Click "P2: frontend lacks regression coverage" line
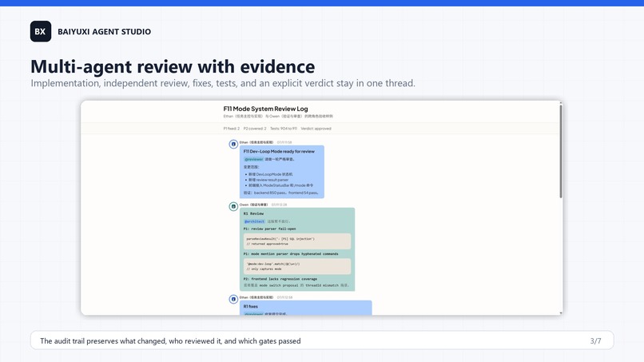Image resolution: width=644 pixels, height=362 pixels. click(x=280, y=279)
